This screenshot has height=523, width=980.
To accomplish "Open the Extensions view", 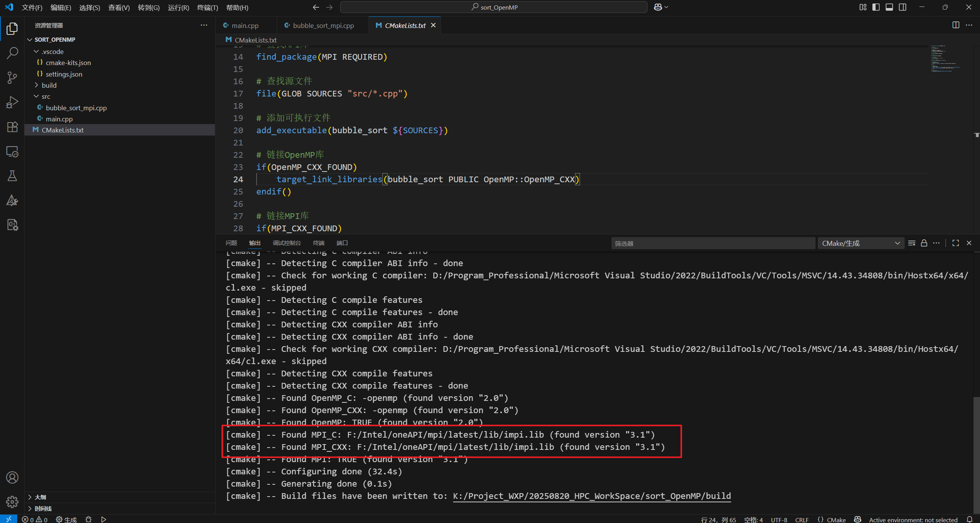I will pos(12,127).
